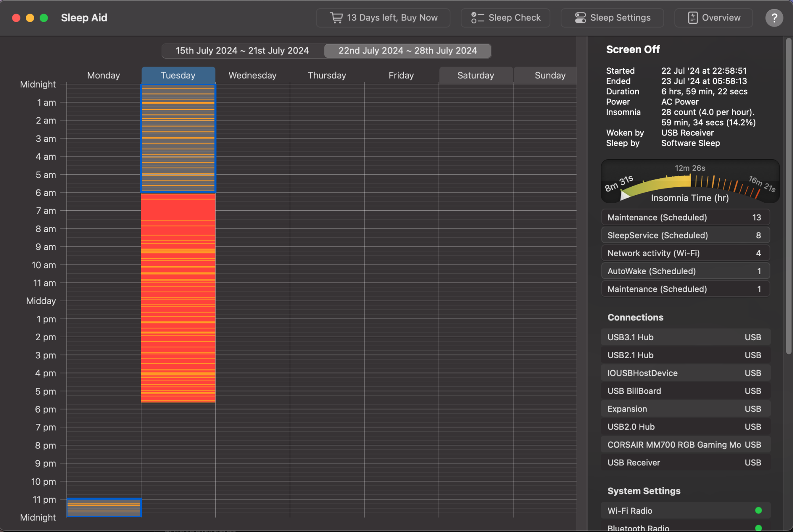Screen dimensions: 793x532
Task: Select the Saturday day column header
Action: pos(475,75)
